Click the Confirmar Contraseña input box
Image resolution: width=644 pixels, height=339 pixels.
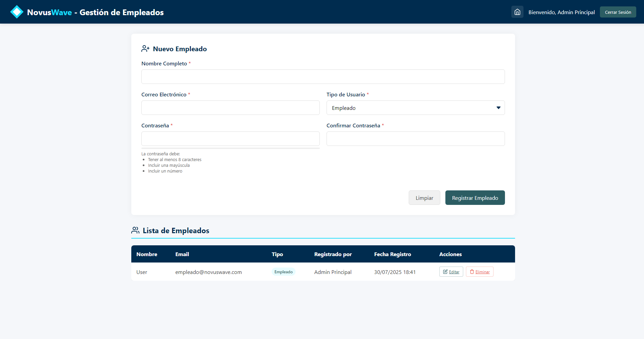pos(415,139)
